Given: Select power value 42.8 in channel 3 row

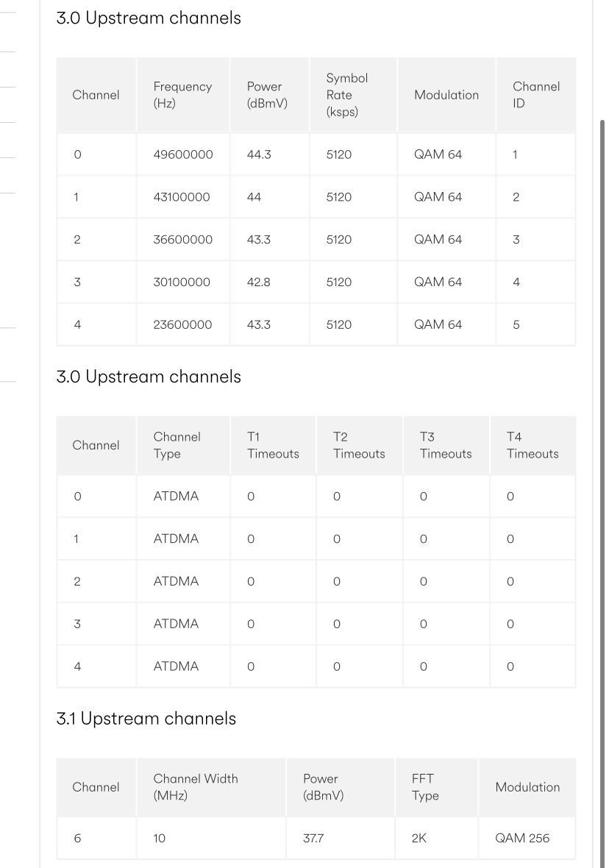Looking at the screenshot, I should [x=259, y=282].
